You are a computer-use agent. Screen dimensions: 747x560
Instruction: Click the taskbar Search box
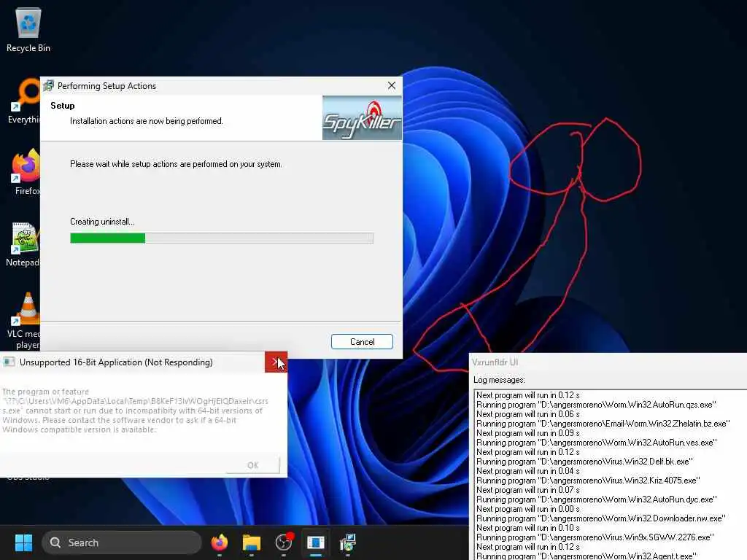(122, 542)
